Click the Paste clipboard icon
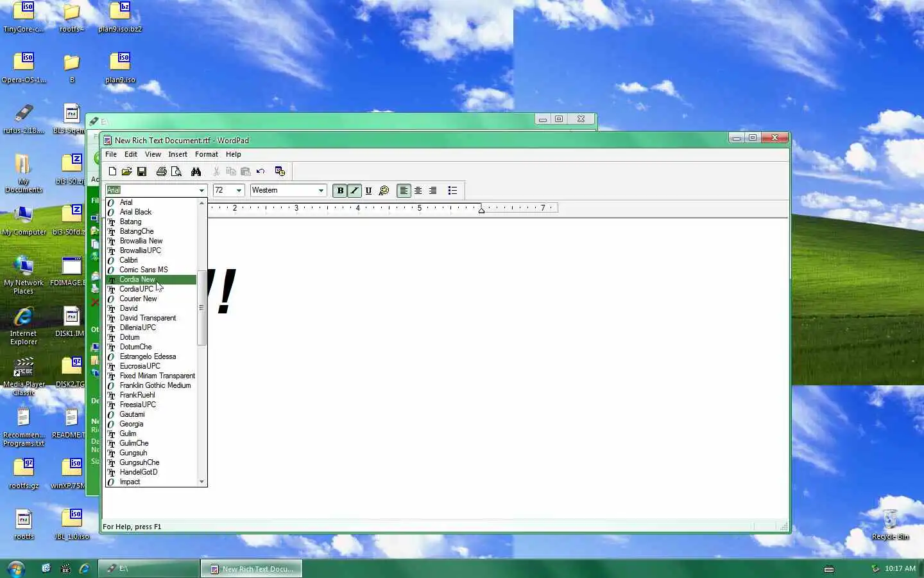Viewport: 924px width, 578px height. pos(245,171)
